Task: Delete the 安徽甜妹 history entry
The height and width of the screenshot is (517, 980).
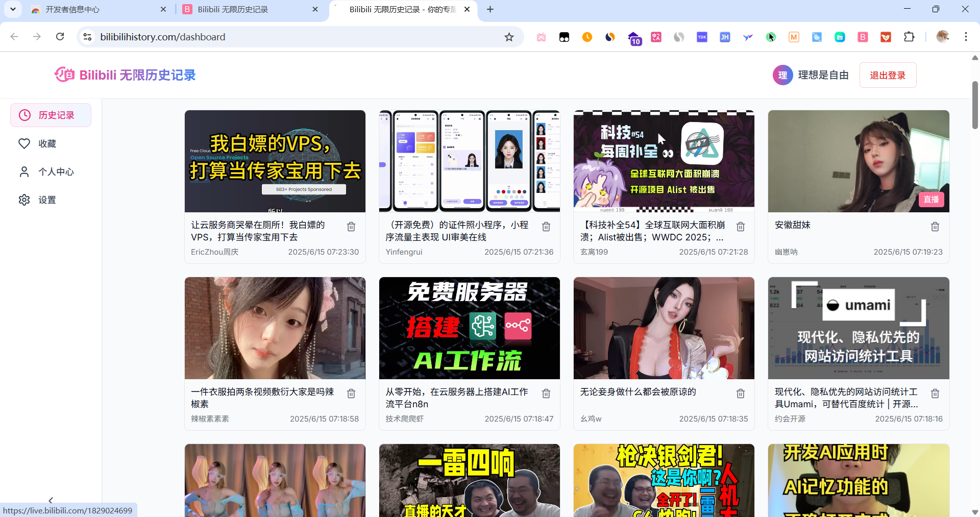Action: point(935,227)
